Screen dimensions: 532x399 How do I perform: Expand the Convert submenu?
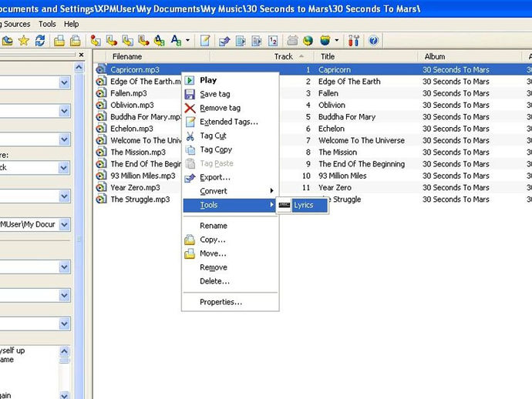point(231,191)
